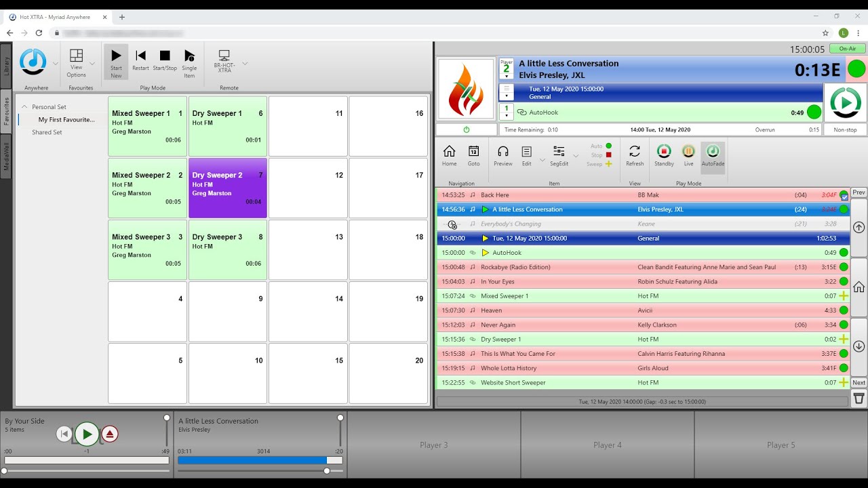Click the log home icon on the right
This screenshot has height=488, width=868.
click(859, 287)
